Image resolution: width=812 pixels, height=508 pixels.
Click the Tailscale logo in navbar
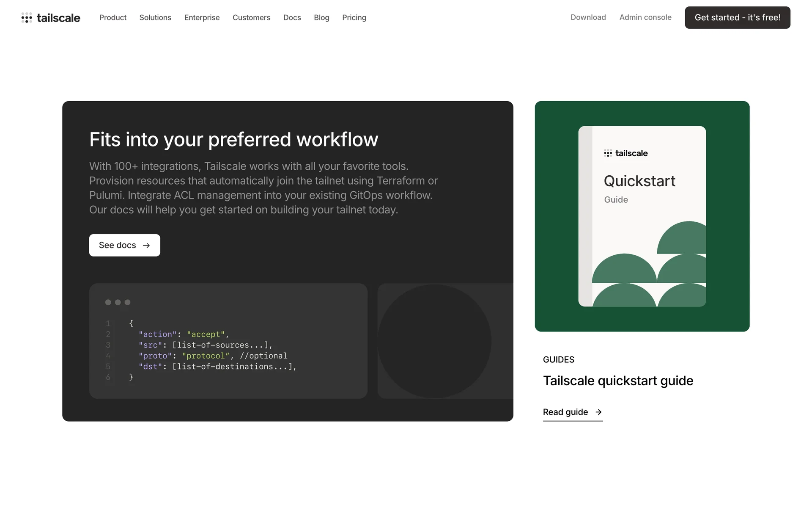point(51,18)
